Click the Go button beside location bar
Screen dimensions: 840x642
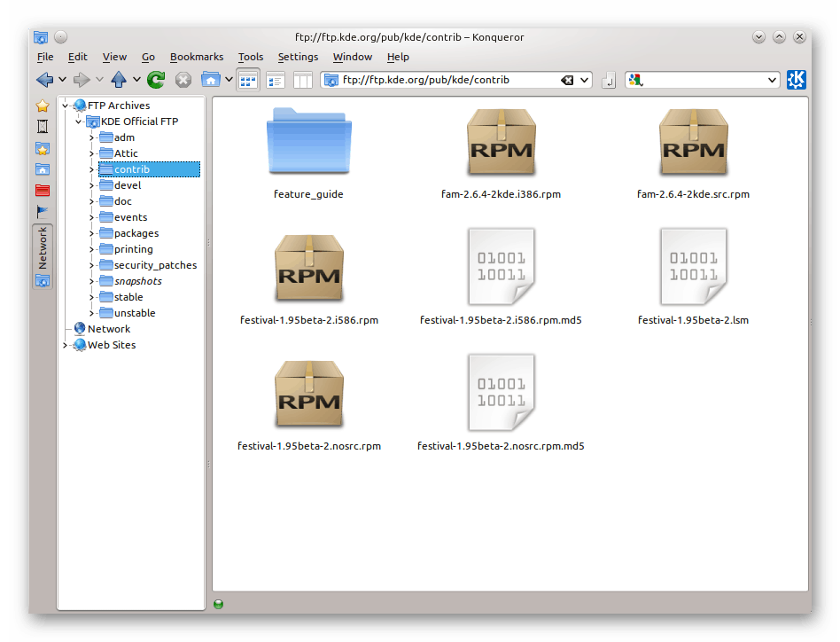(x=608, y=81)
